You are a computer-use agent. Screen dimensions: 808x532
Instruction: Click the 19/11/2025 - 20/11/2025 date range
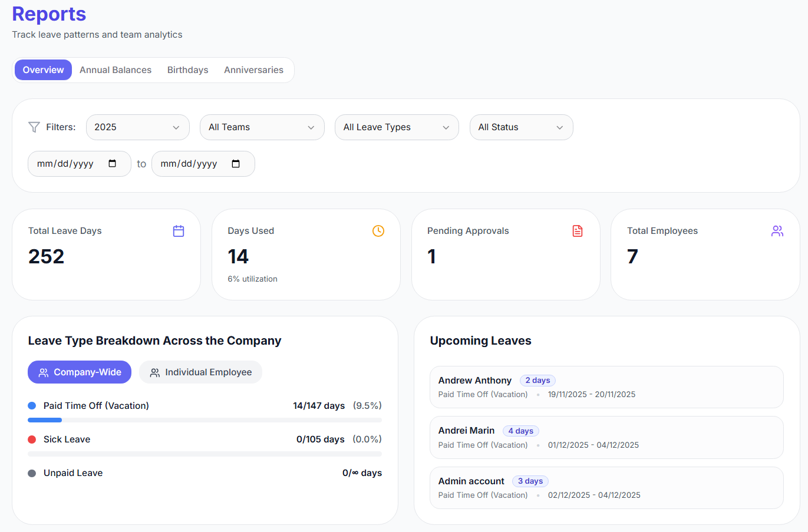tap(592, 394)
